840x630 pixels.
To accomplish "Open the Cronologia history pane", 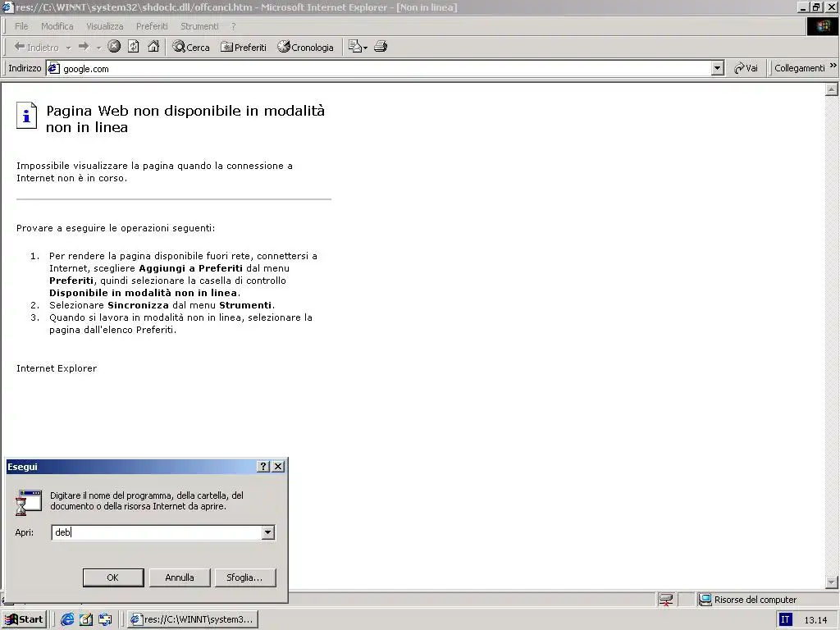I will point(305,47).
